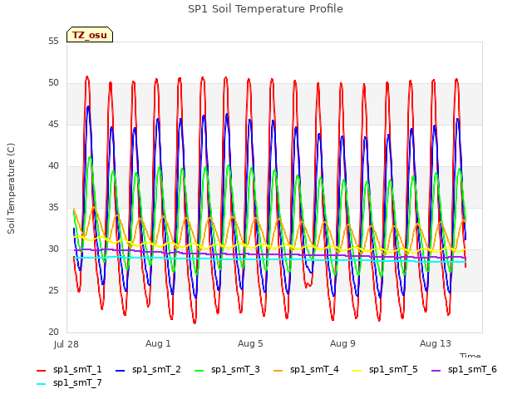Click the red sp1_smT_1 legend swatch
Viewport: 532px width, 399px height.
41,371
